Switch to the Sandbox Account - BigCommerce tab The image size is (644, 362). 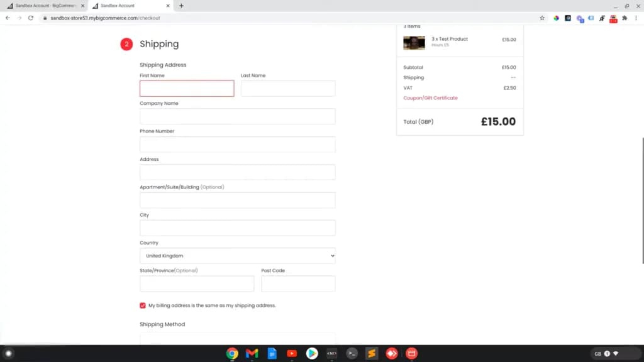point(45,6)
